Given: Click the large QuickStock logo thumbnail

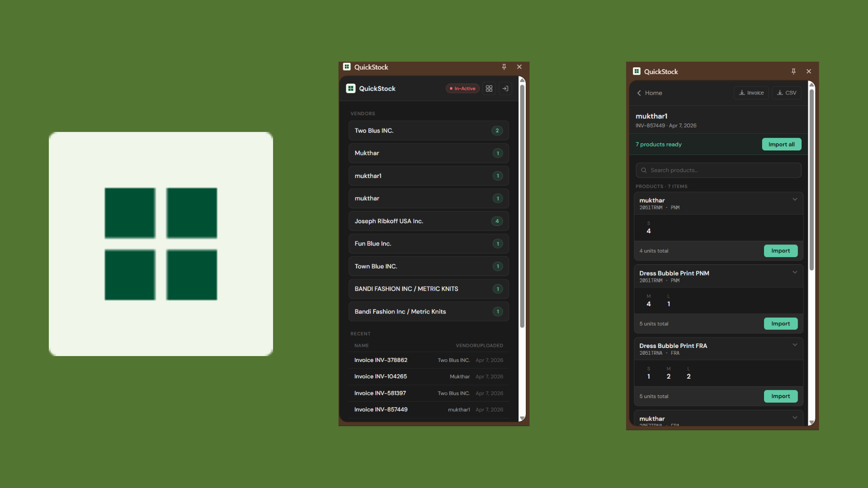Looking at the screenshot, I should point(161,244).
